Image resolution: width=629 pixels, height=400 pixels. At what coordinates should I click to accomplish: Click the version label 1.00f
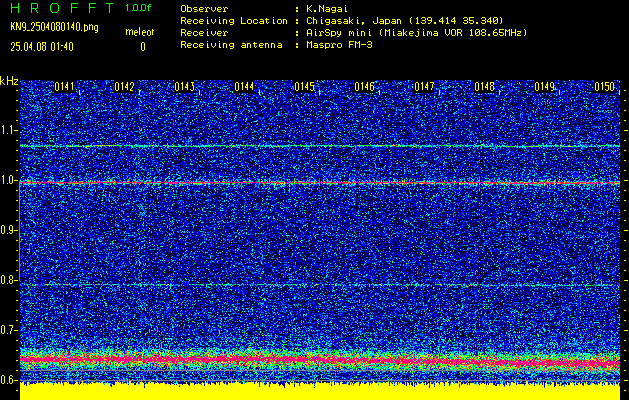(x=138, y=8)
